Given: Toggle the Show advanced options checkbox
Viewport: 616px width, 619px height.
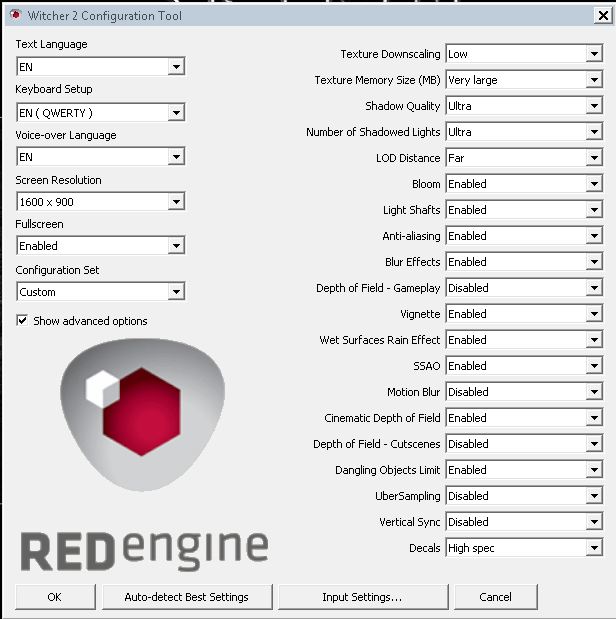Looking at the screenshot, I should click(23, 320).
